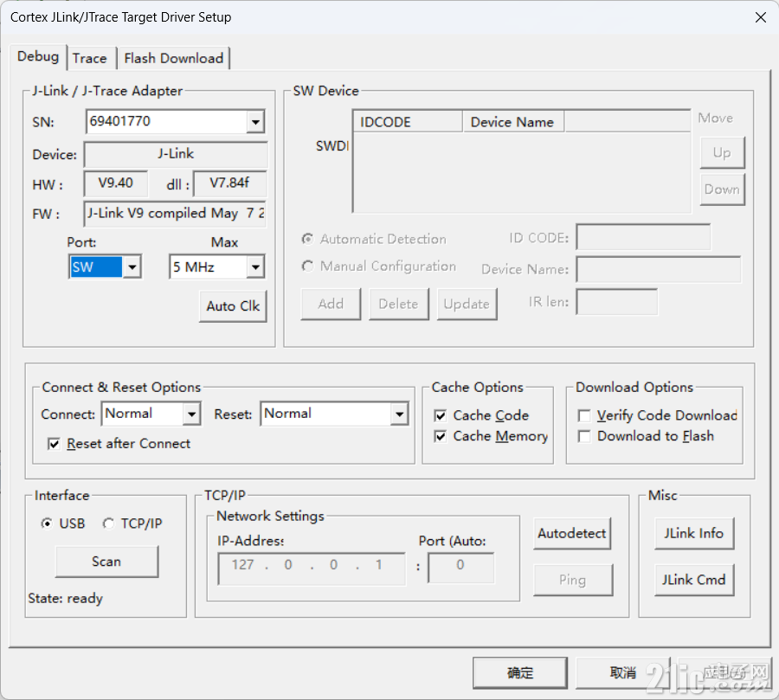Click the Update device button
The width and height of the screenshot is (779, 700).
click(x=467, y=304)
